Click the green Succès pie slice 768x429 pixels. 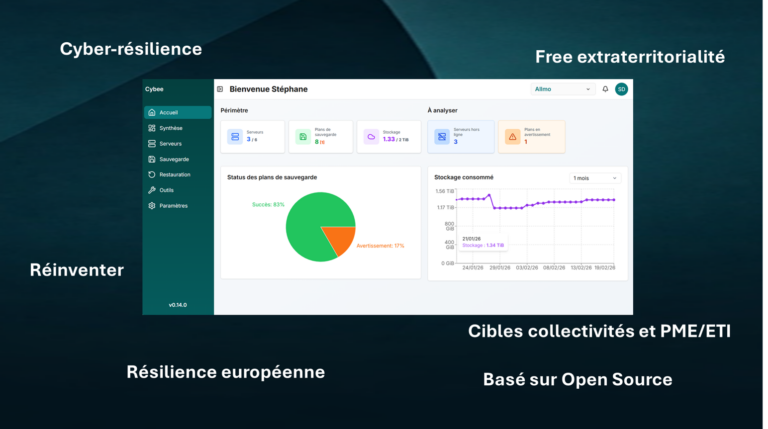tap(308, 227)
